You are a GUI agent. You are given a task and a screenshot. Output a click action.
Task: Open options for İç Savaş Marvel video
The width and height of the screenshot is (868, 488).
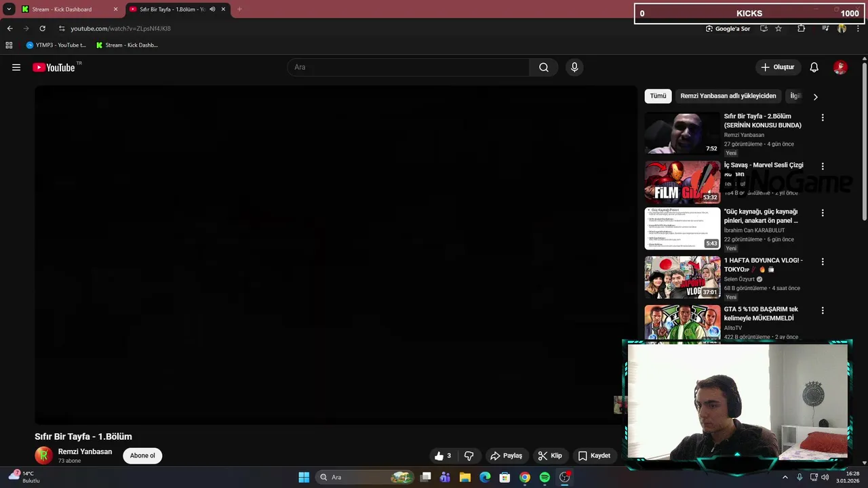[823, 166]
